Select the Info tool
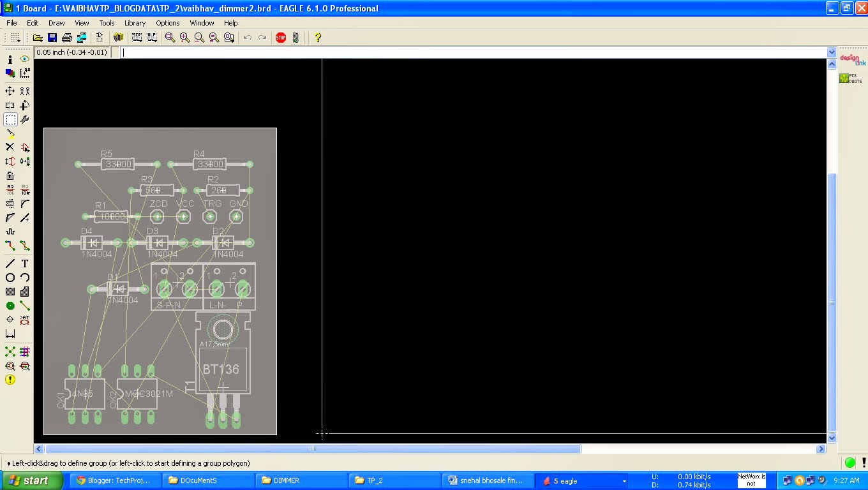 click(10, 59)
